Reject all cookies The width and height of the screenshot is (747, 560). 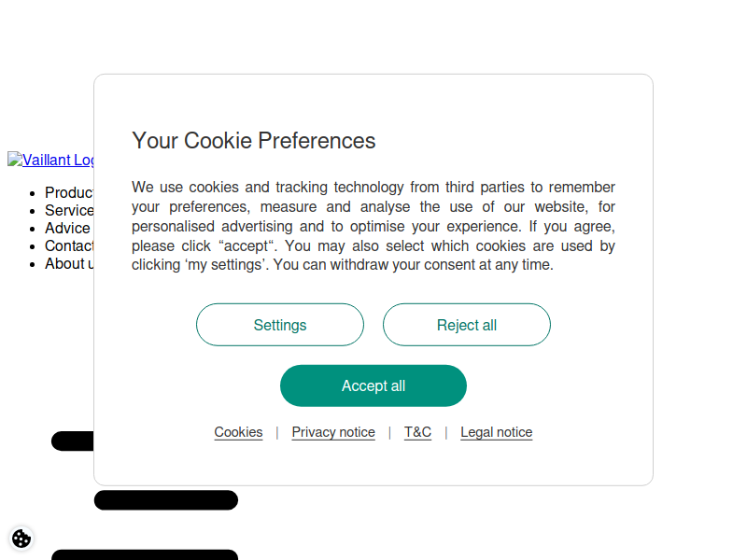coord(467,325)
